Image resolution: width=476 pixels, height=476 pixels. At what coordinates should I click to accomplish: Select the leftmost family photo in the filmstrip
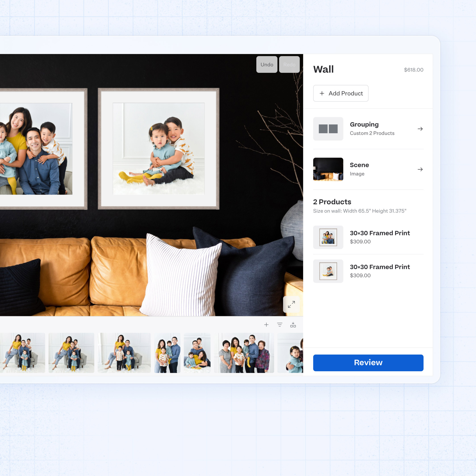point(23,353)
